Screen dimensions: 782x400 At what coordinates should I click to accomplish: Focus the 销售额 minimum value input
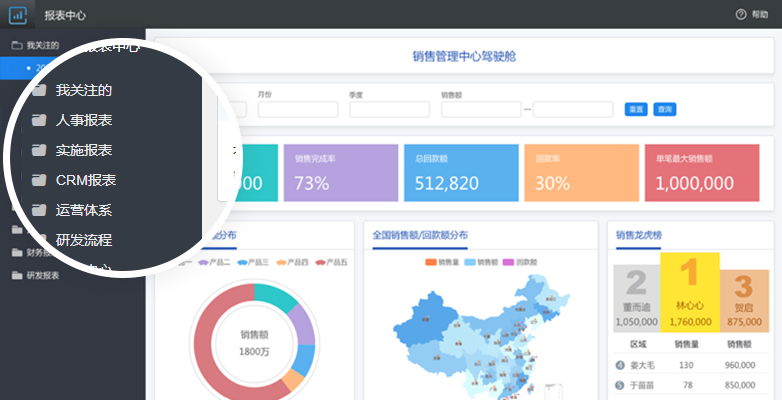click(x=481, y=109)
